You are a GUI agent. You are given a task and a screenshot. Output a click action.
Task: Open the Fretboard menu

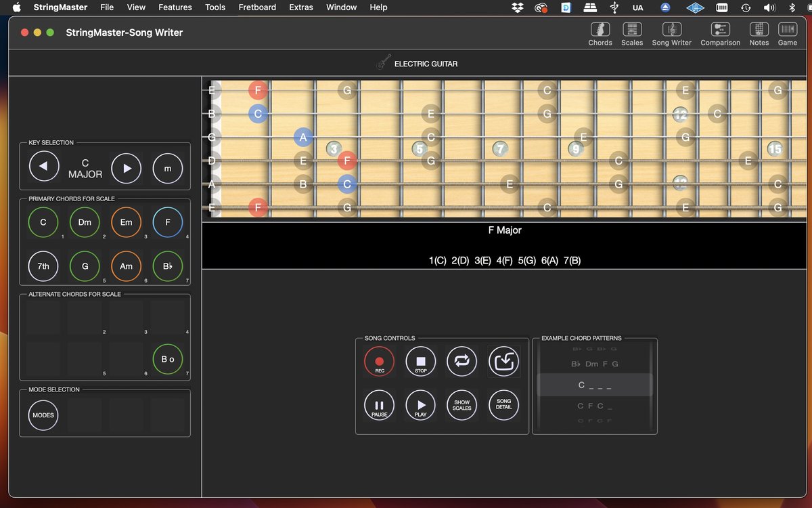pos(257,7)
